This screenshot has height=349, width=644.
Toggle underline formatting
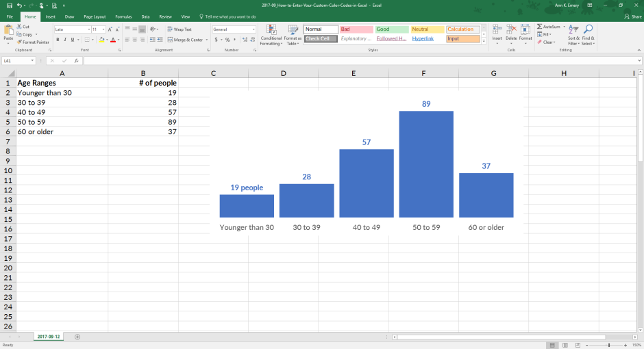click(x=73, y=40)
